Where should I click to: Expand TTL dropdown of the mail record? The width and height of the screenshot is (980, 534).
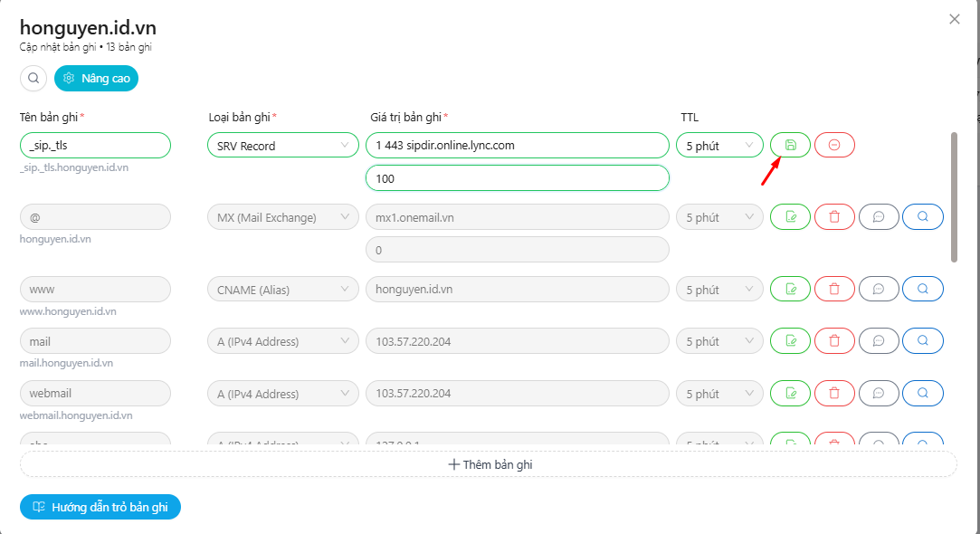(x=719, y=341)
